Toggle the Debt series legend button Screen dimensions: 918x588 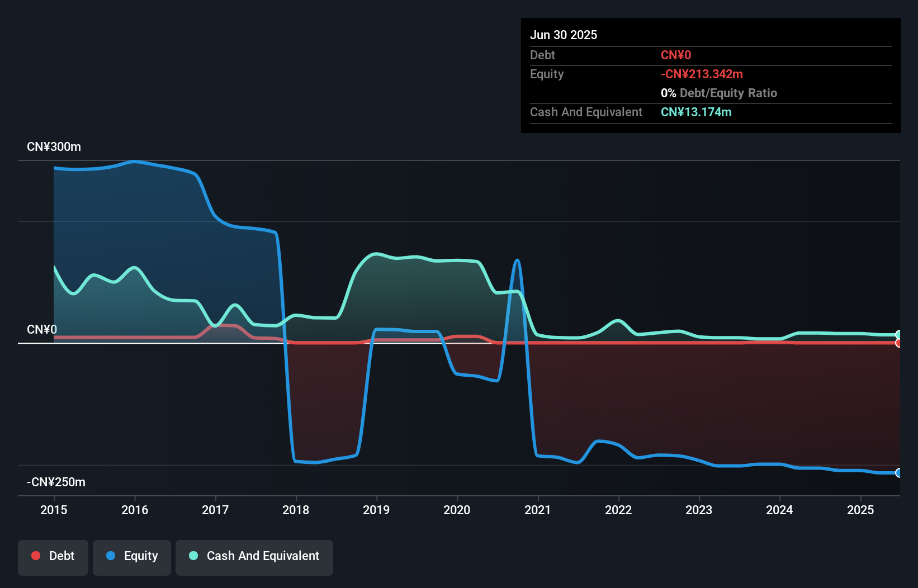point(53,557)
